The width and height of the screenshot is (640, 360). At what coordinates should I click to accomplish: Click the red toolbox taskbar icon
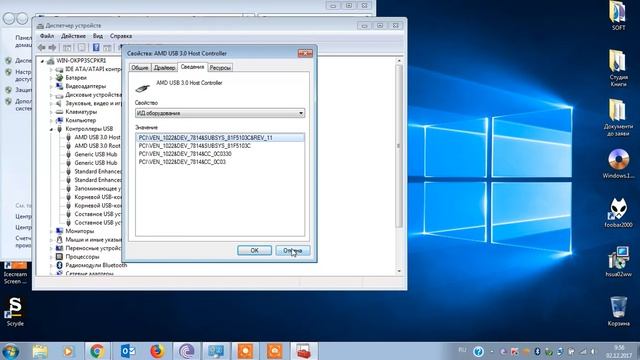(x=304, y=351)
